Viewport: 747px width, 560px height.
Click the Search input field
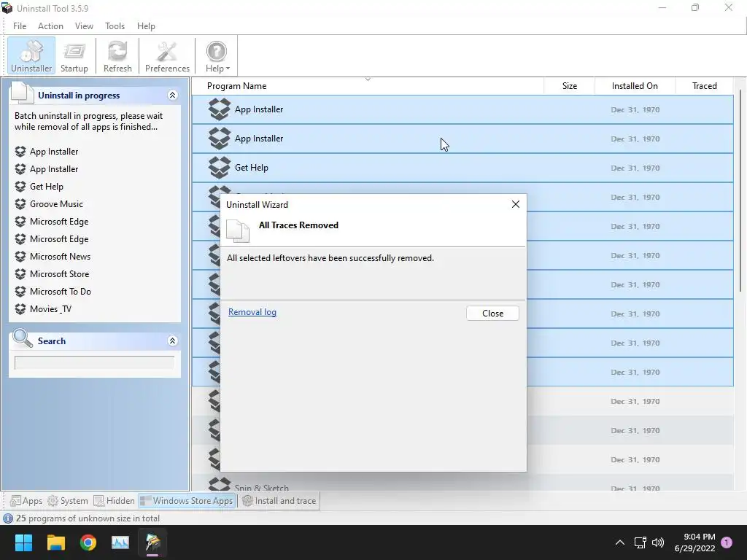click(x=94, y=363)
